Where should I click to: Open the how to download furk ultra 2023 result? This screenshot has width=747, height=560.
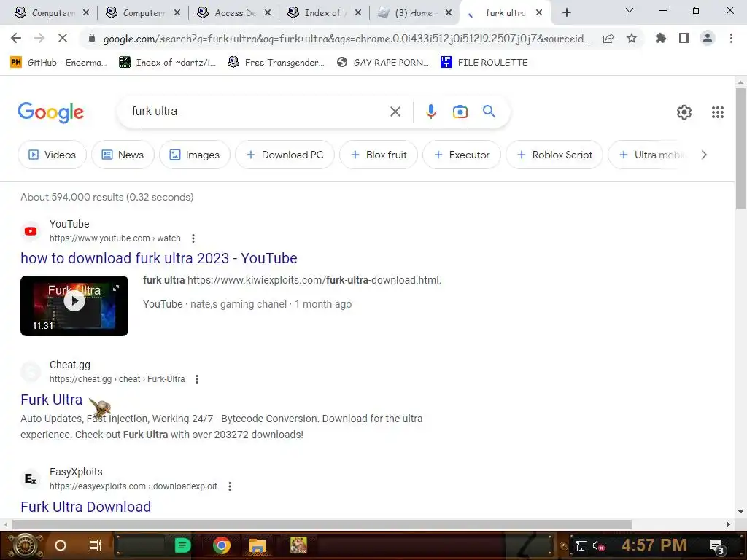pos(158,258)
